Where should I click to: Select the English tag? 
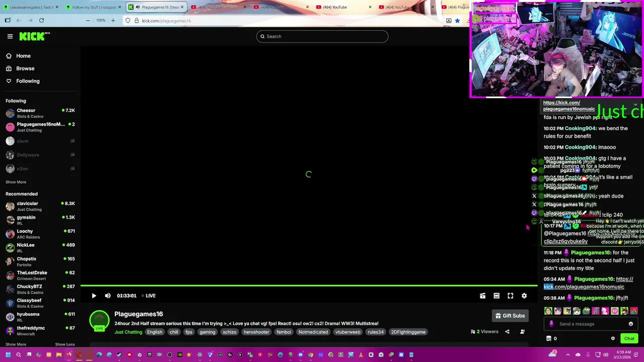[x=154, y=332]
